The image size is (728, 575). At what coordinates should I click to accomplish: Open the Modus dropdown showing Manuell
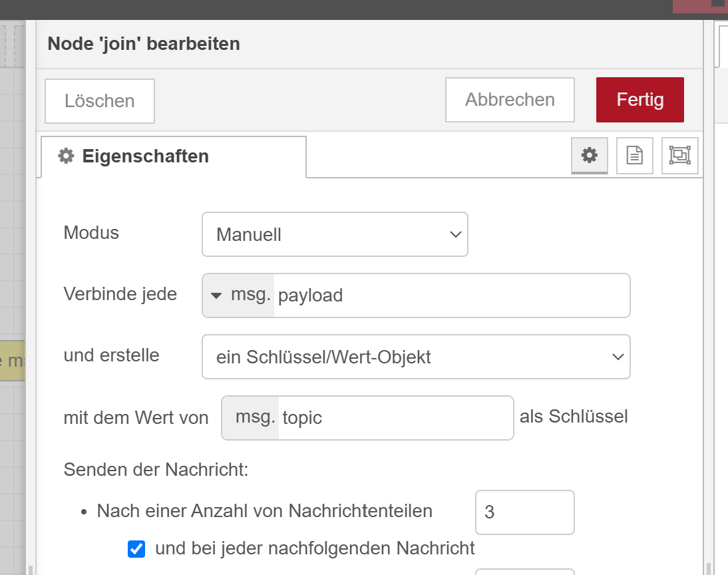(x=335, y=234)
